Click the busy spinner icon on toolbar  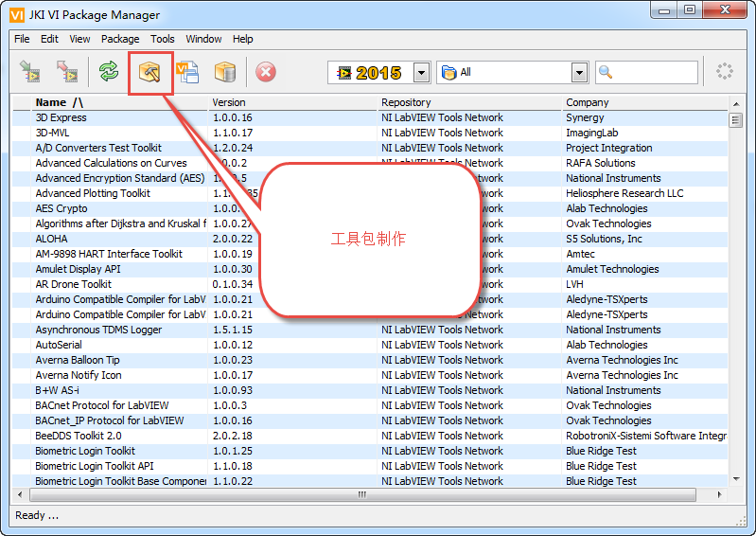point(724,71)
